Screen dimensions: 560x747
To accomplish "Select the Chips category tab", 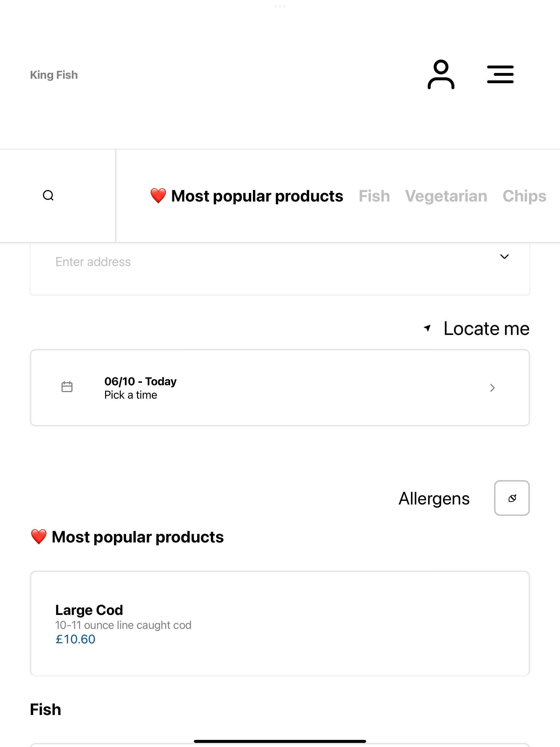I will (x=524, y=196).
